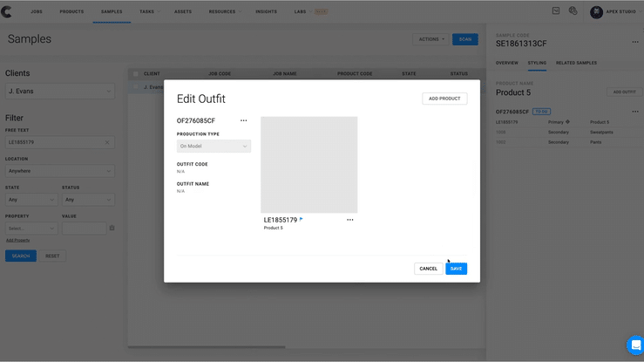Go to the Products navigation item
644x362 pixels.
click(x=71, y=11)
